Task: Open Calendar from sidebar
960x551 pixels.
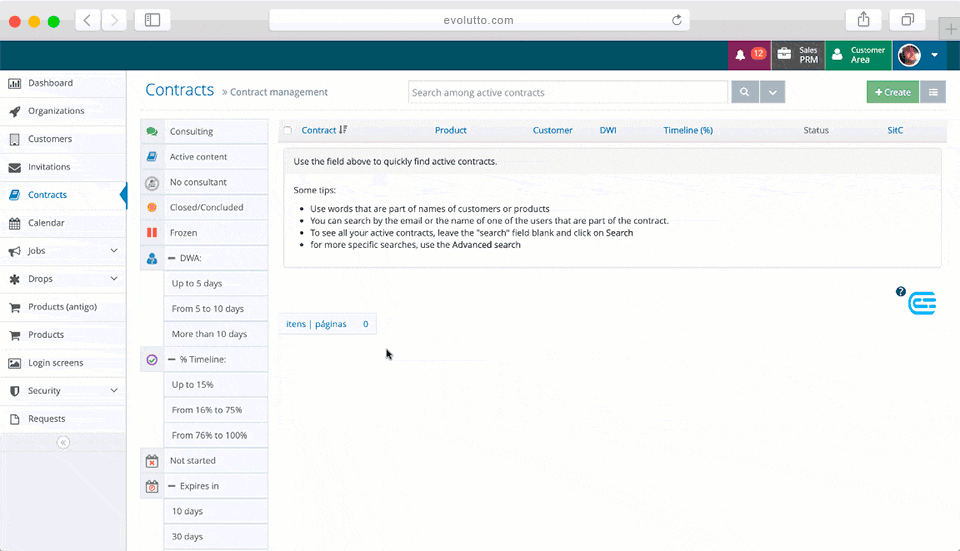Action: click(46, 223)
